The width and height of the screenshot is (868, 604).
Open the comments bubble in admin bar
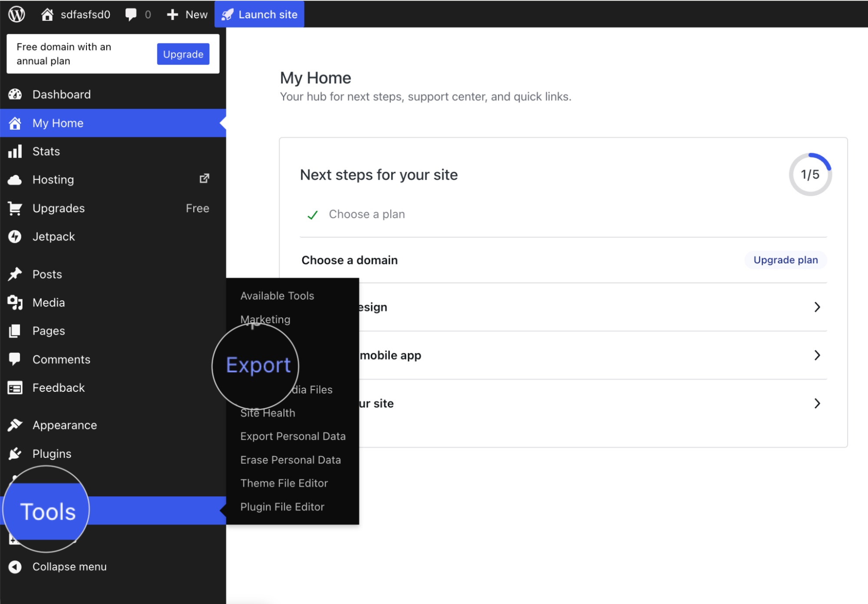pos(130,14)
